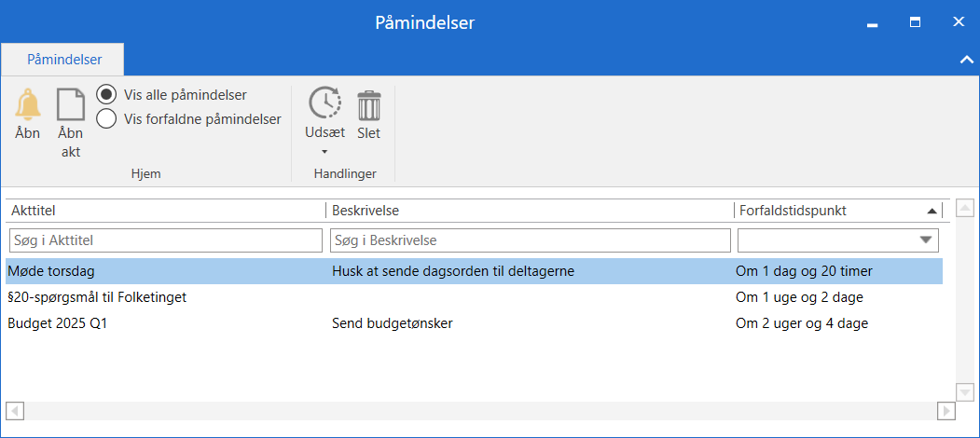Click the vertical scrollbar down arrow
Screen dimensions: 980x438
pyautogui.click(x=966, y=392)
